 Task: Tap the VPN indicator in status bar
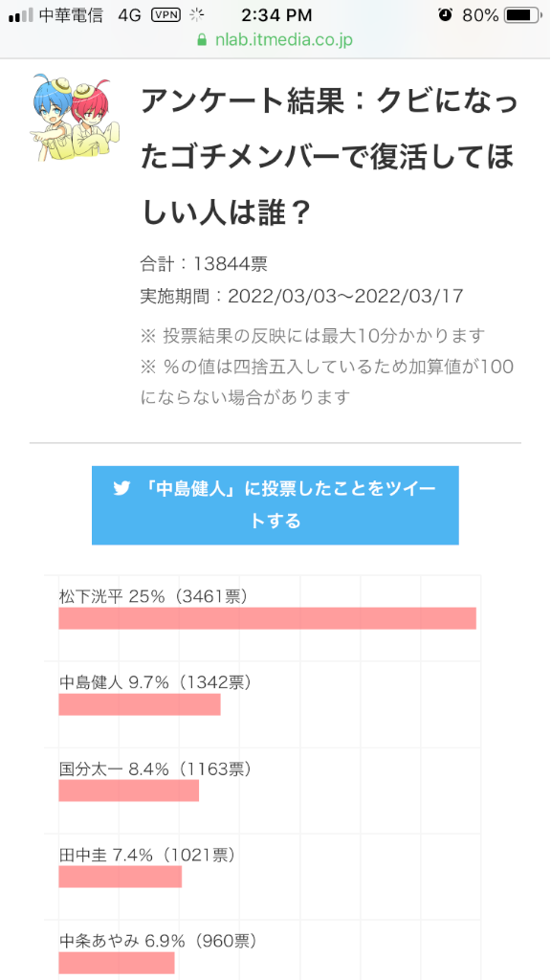pos(165,15)
